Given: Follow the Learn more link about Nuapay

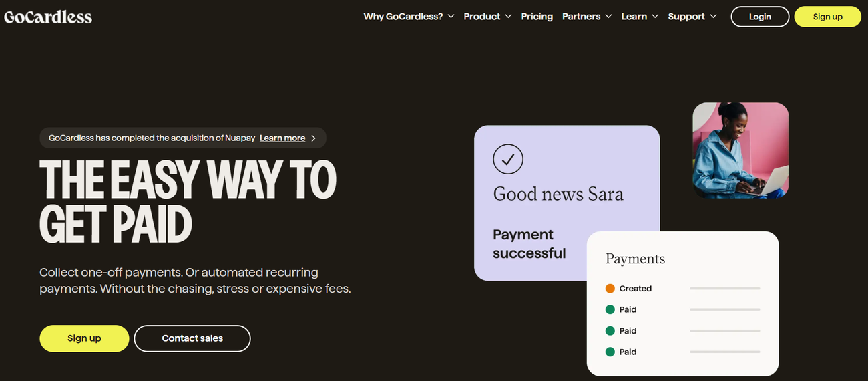Looking at the screenshot, I should 282,138.
